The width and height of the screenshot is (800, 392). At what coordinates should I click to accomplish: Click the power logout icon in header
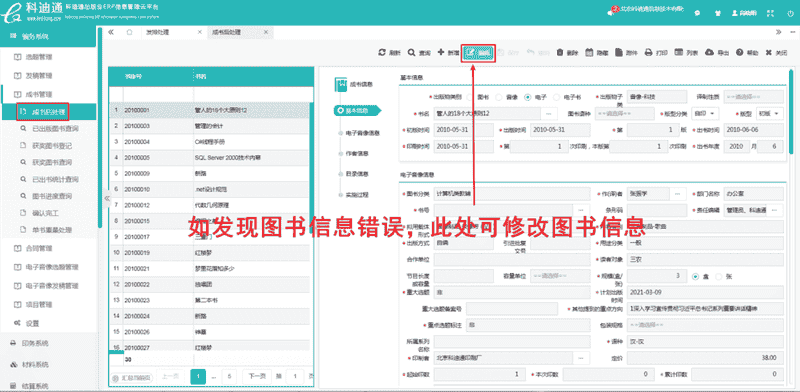(x=790, y=13)
